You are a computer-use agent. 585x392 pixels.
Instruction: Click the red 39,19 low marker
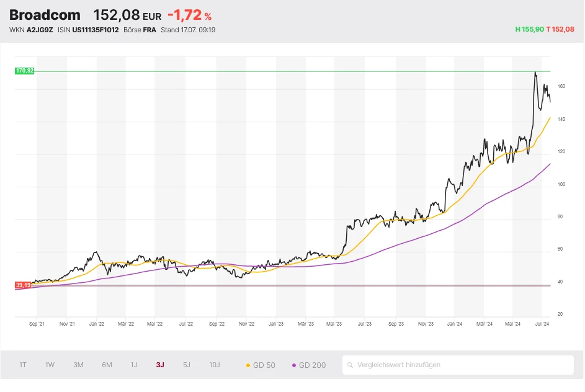(23, 285)
